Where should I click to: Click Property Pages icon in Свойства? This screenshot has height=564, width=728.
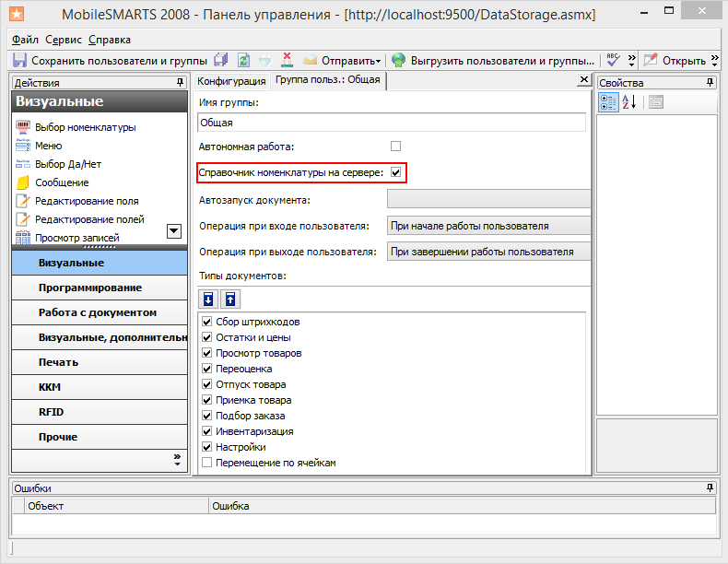[x=656, y=102]
